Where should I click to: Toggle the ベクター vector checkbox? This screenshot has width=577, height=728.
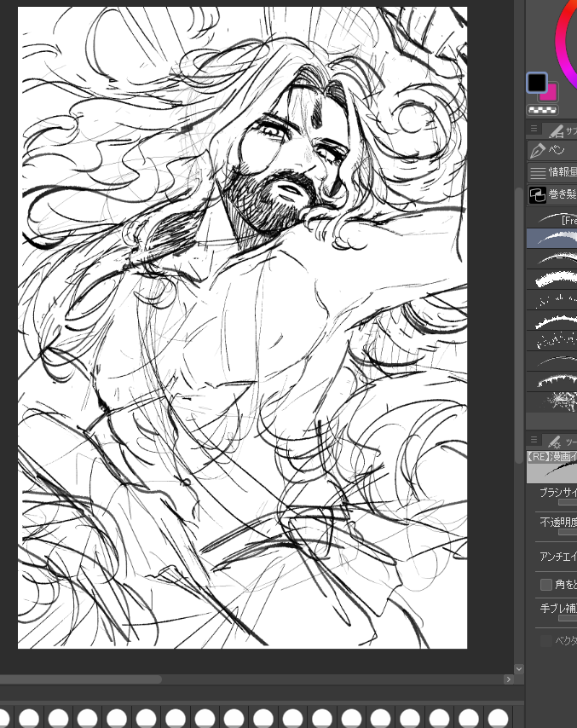click(x=546, y=641)
